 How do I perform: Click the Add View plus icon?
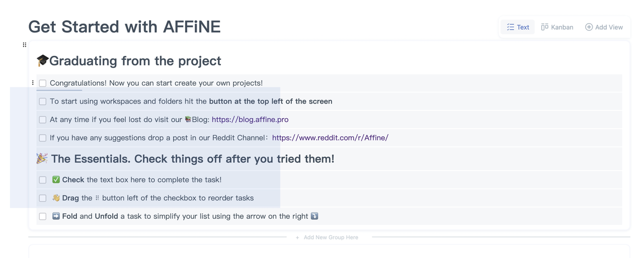click(x=589, y=27)
